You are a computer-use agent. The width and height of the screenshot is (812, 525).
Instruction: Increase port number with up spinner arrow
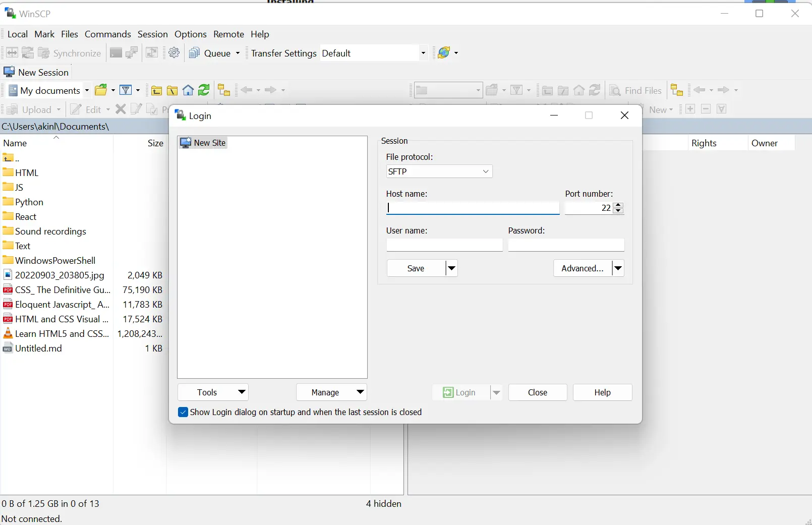tap(618, 205)
